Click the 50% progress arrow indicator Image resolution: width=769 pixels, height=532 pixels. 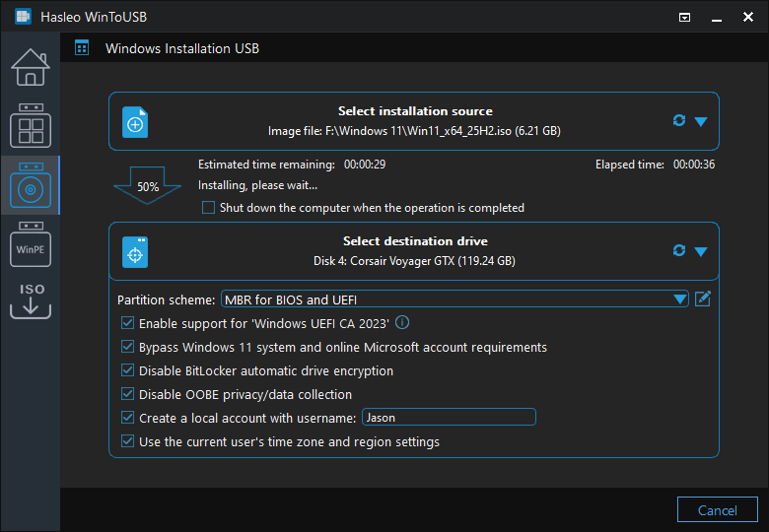point(147,185)
